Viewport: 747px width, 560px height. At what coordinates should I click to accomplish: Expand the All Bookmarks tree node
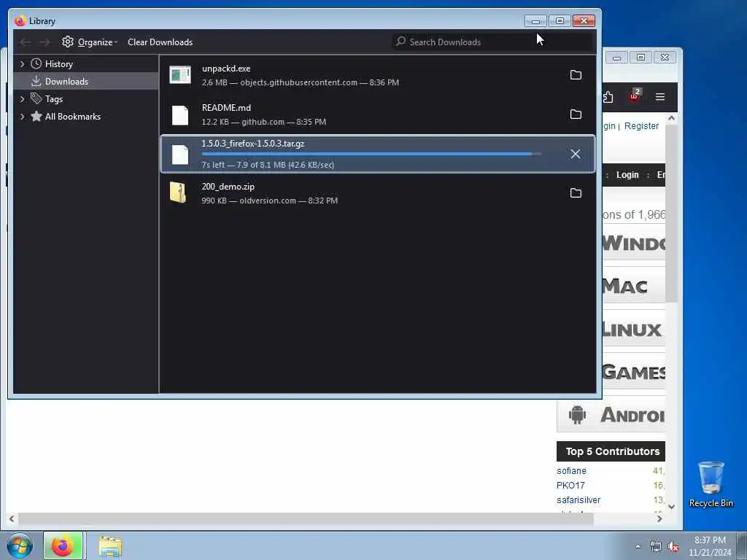pos(22,117)
